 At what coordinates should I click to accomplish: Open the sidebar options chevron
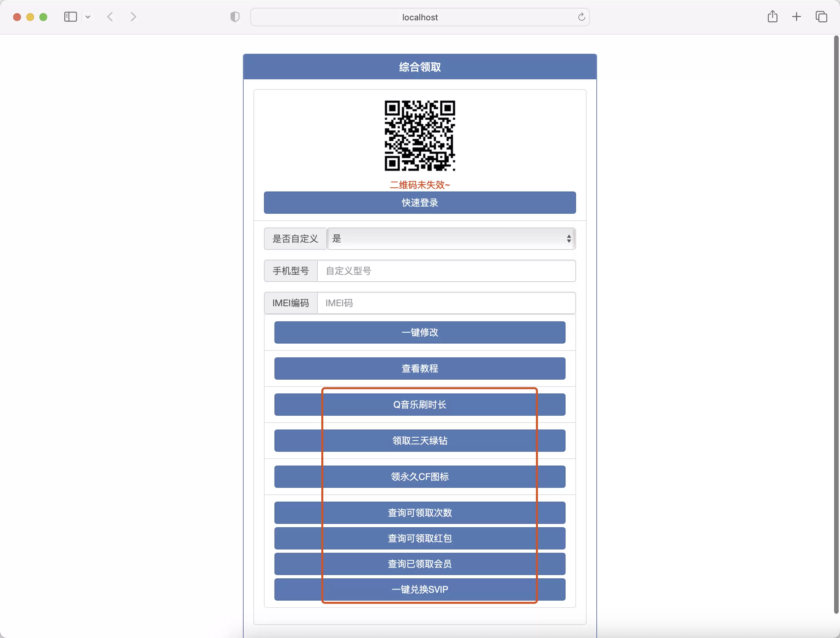(x=88, y=17)
